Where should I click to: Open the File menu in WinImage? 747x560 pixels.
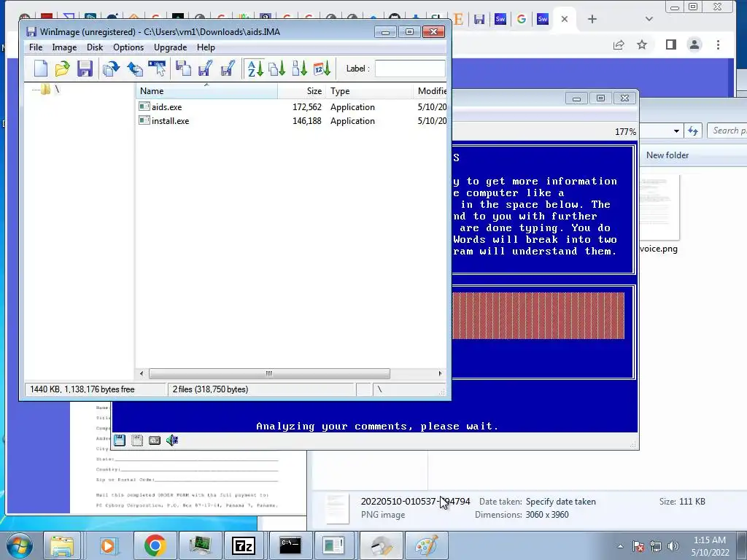point(36,47)
